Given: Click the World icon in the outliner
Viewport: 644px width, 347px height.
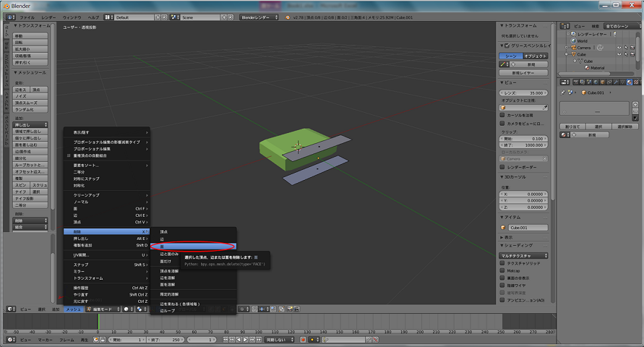Looking at the screenshot, I should click(574, 41).
